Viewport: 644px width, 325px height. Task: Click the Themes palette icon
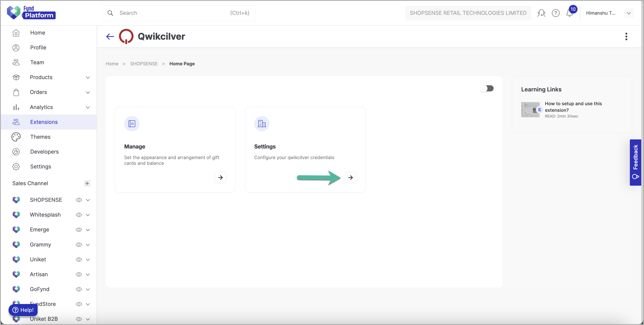16,137
